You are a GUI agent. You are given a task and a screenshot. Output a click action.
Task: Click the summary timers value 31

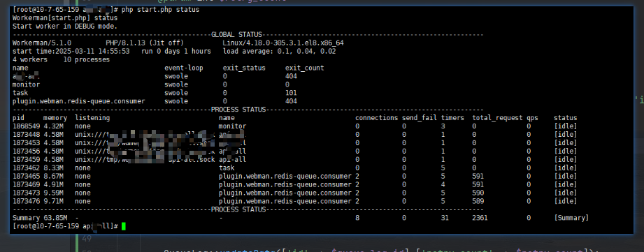point(445,218)
